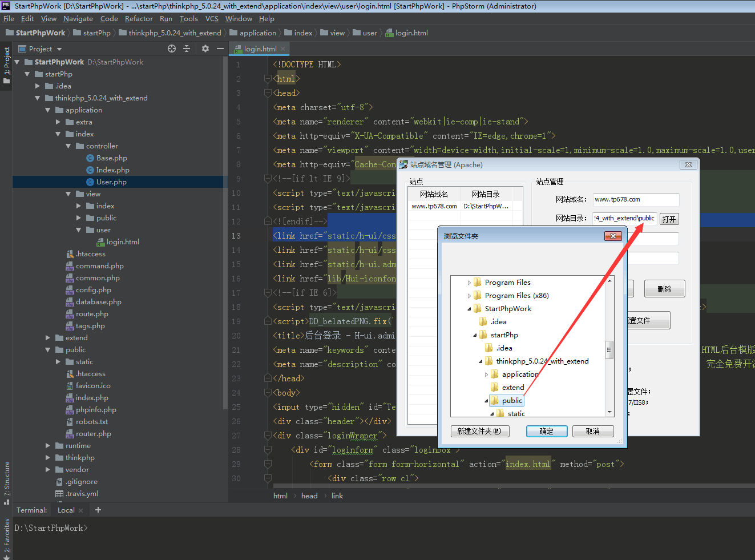The image size is (755, 560).
Task: Click the 网站域名 input field
Action: click(x=636, y=200)
